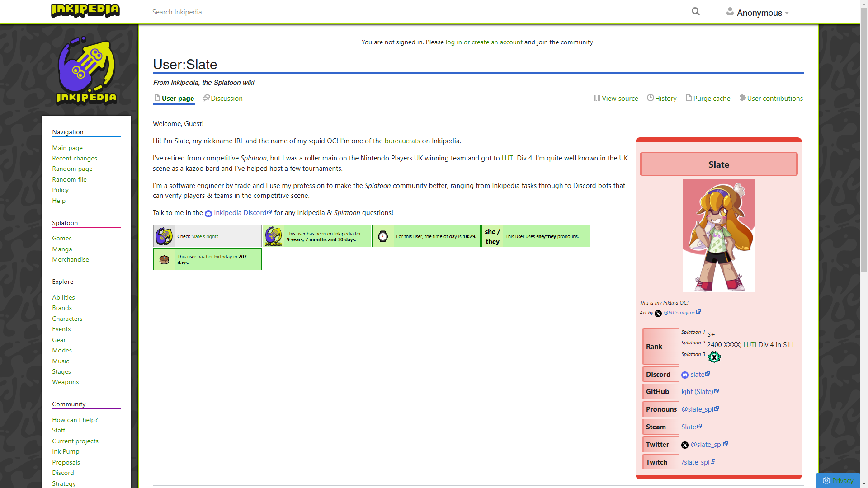Open Merchandise under Splatoon
This screenshot has width=868, height=488.
[x=71, y=259]
